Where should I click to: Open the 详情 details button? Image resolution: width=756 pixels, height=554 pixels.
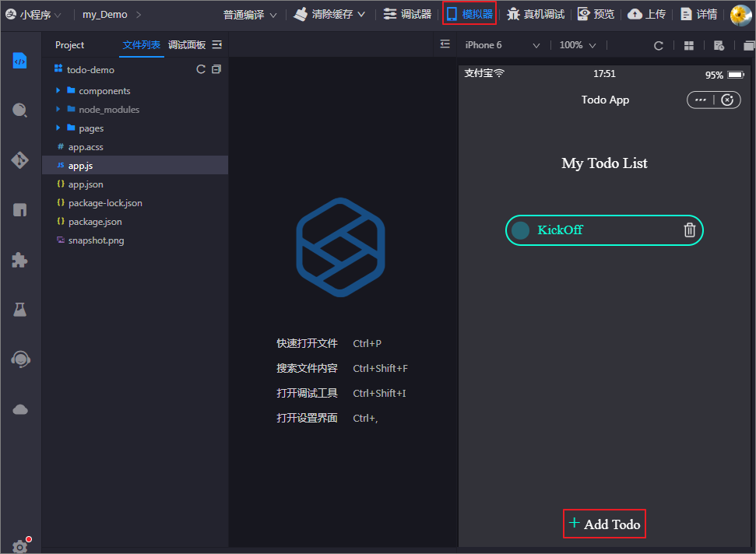[698, 15]
